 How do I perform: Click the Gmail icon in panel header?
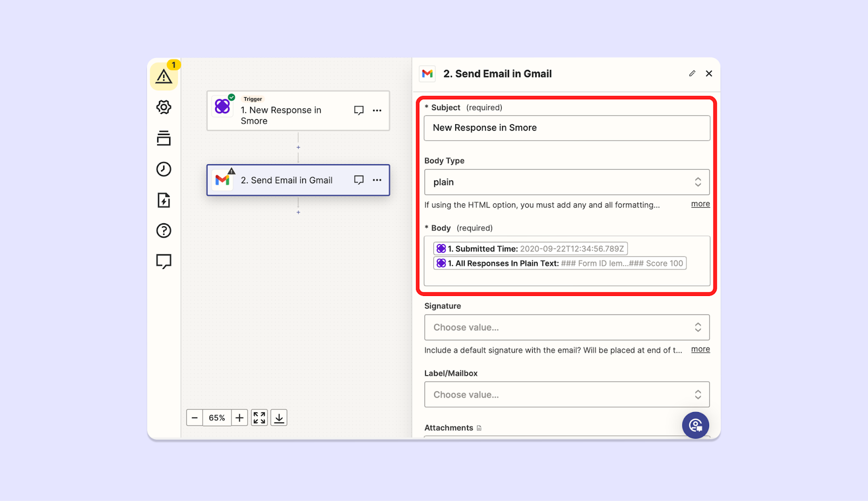tap(427, 74)
